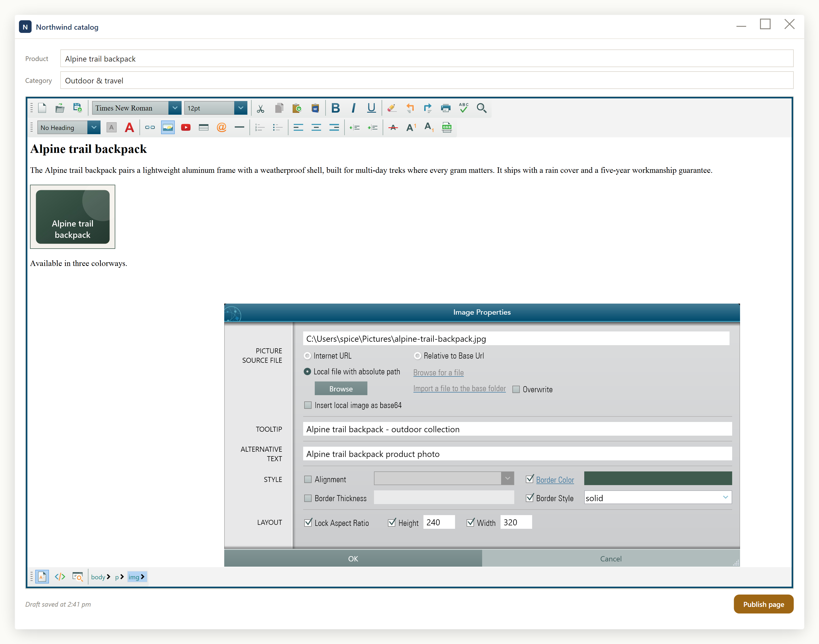The width and height of the screenshot is (819, 644).
Task: Uncheck the Border Style checkbox
Action: (x=530, y=498)
